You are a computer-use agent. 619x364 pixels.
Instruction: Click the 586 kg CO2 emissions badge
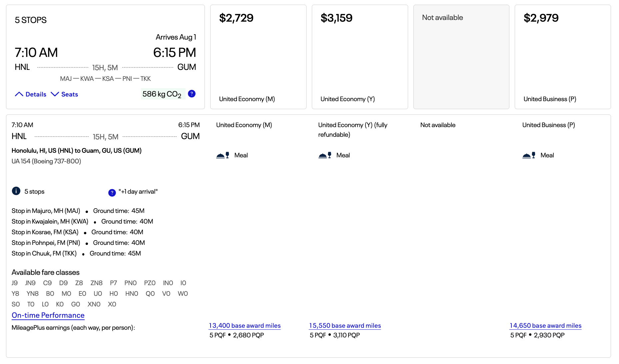(162, 94)
